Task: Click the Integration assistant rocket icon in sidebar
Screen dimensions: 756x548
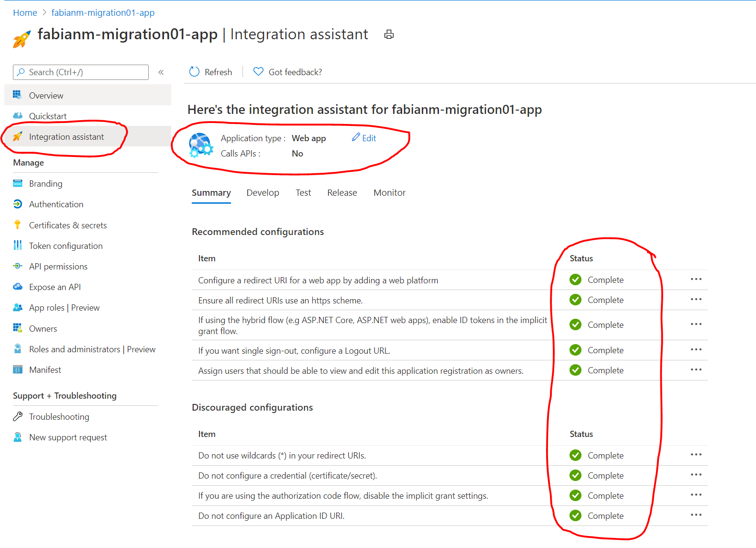Action: tap(18, 136)
